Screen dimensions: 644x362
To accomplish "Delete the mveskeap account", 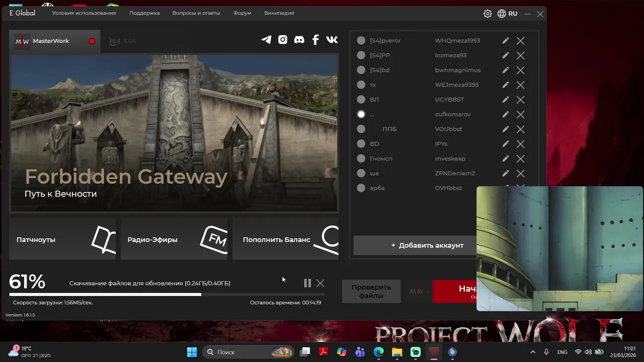I will point(521,158).
